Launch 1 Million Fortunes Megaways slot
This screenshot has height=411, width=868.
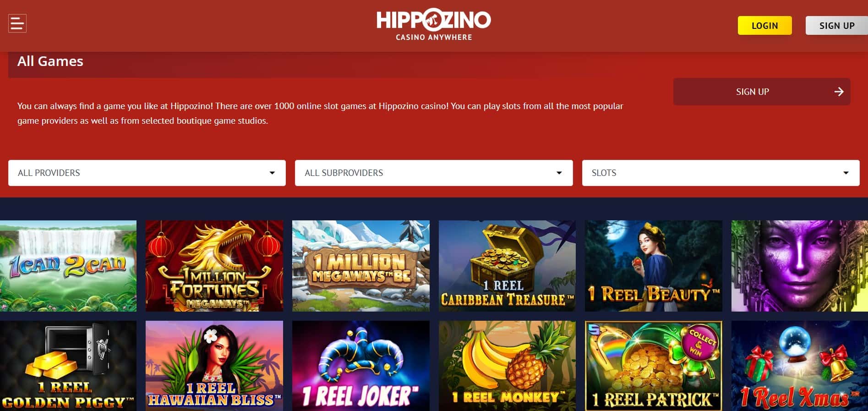[214, 266]
